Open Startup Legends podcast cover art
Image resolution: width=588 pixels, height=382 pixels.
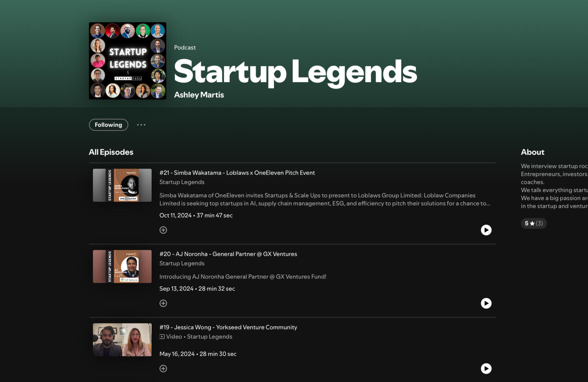(x=127, y=61)
